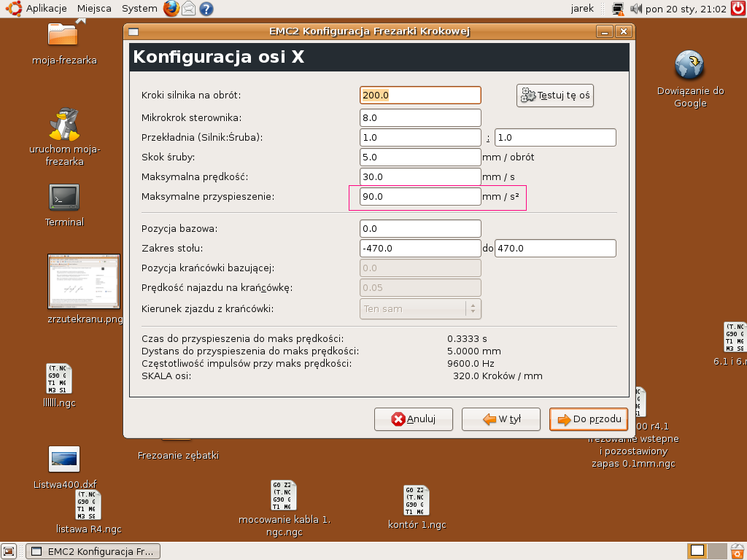Viewport: 747px width, 560px height.
Task: Open the Aplikacje menu
Action: 46,9
